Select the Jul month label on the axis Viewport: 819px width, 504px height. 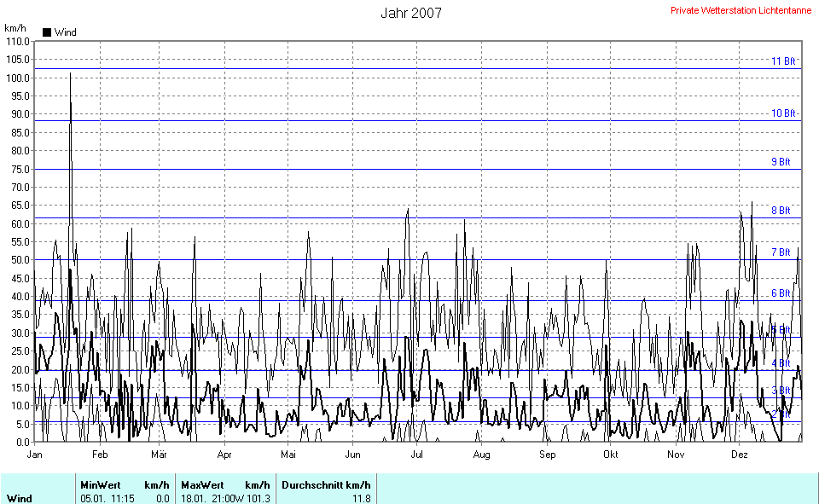coord(417,455)
